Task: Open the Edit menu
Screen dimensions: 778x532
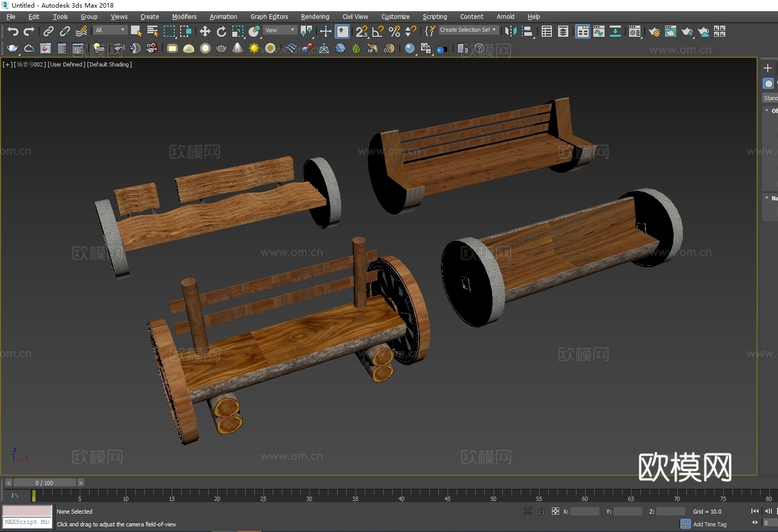Action: (34, 17)
